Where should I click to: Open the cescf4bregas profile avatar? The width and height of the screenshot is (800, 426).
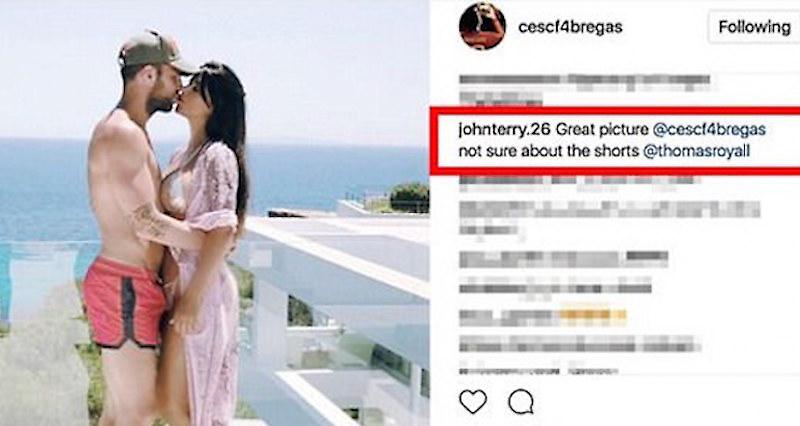(x=482, y=26)
